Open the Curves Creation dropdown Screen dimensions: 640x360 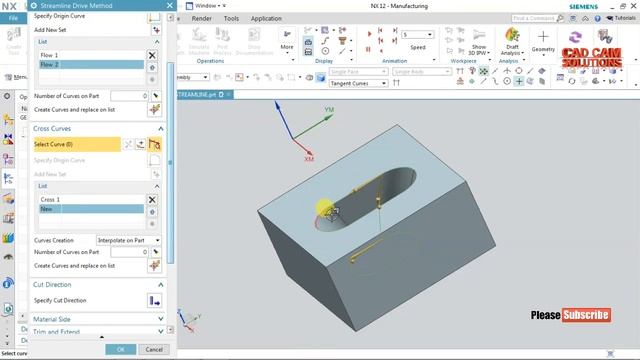tap(129, 240)
